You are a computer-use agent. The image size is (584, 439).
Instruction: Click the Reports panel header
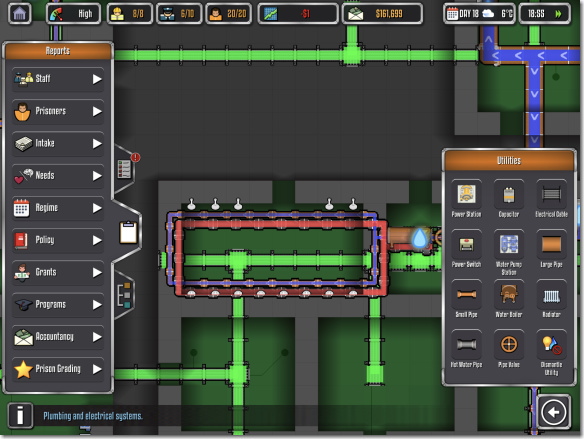click(x=58, y=51)
